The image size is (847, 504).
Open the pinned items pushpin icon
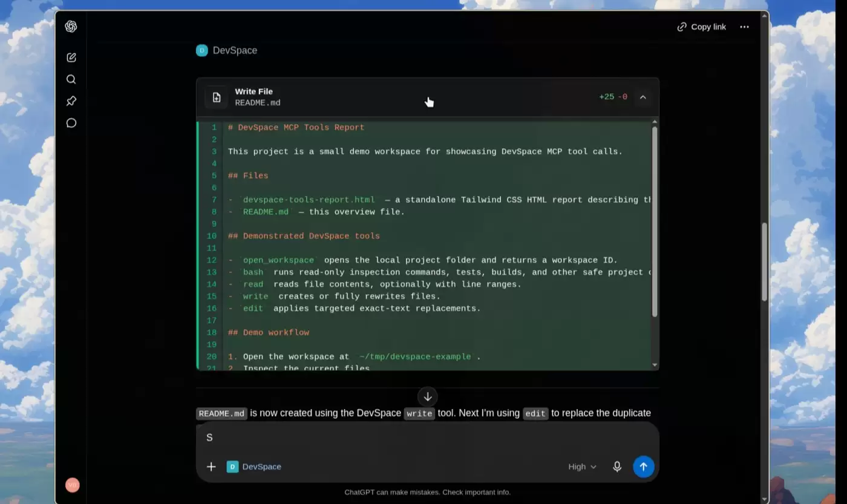click(71, 101)
